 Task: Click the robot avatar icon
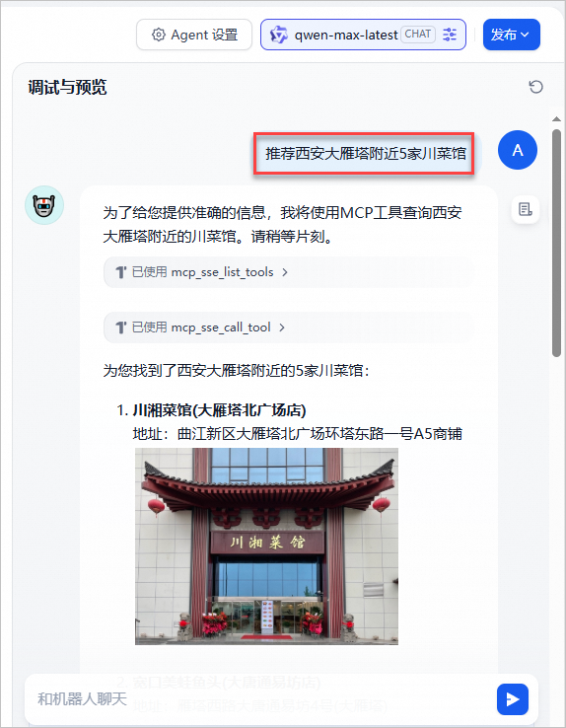(x=44, y=205)
